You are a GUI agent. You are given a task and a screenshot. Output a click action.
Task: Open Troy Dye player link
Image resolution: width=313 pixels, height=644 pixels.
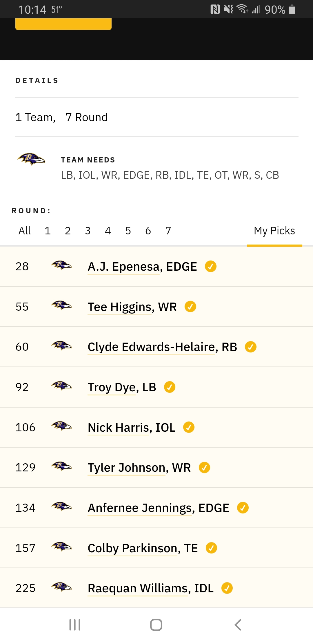122,387
